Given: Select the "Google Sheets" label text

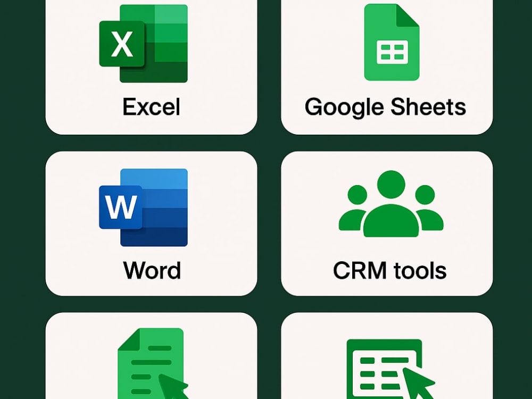Looking at the screenshot, I should click(385, 107).
